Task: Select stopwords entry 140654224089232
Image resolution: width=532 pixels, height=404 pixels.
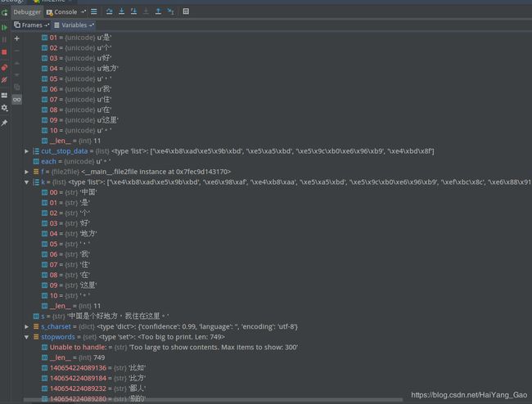Action: point(93,388)
